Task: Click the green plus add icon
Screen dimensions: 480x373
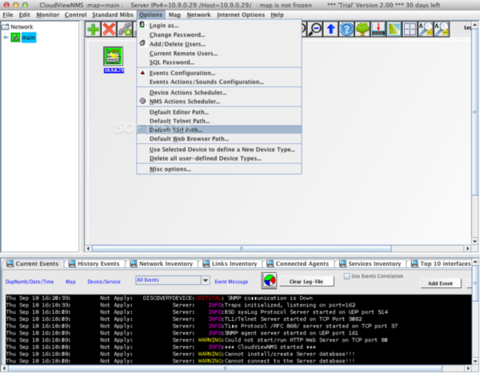Action: [93, 29]
